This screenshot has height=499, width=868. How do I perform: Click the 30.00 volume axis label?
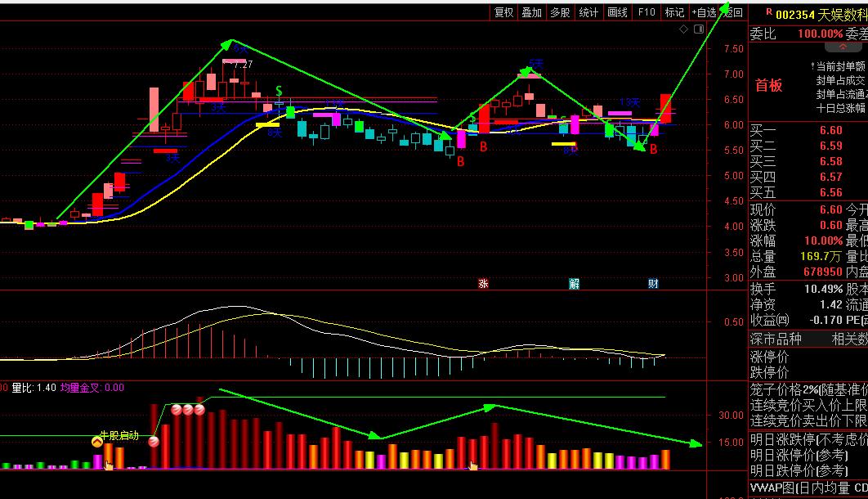pos(732,415)
